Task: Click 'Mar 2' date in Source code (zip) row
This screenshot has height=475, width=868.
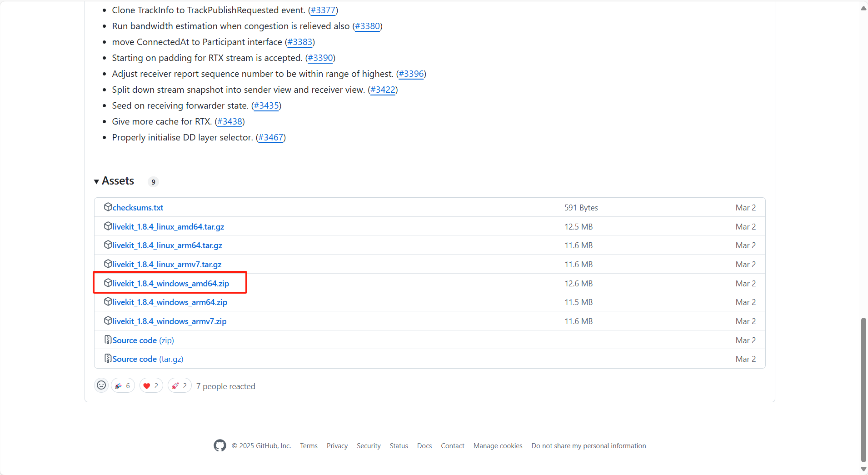Action: point(746,340)
